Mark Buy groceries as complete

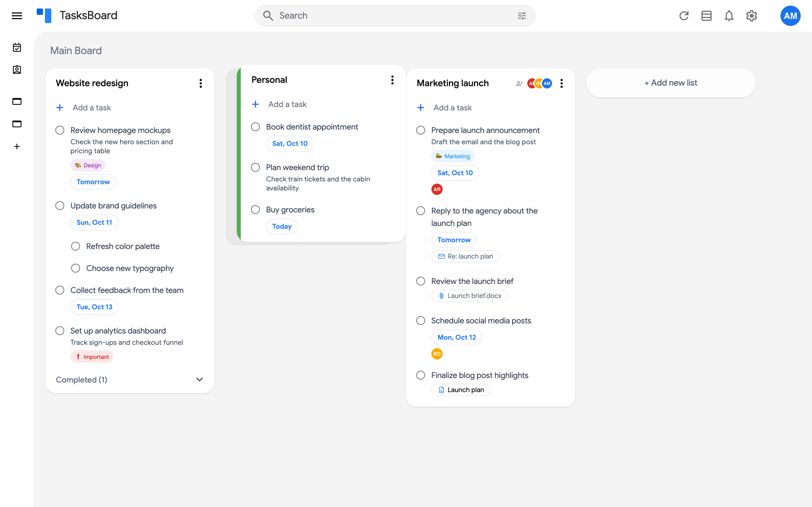pyautogui.click(x=255, y=210)
